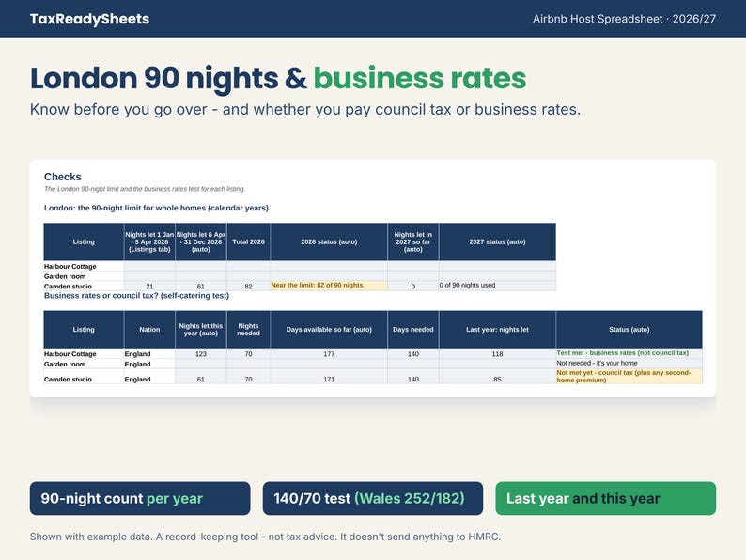Click the TaxReadySheets logo text
The width and height of the screenshot is (746, 560).
[x=89, y=19]
